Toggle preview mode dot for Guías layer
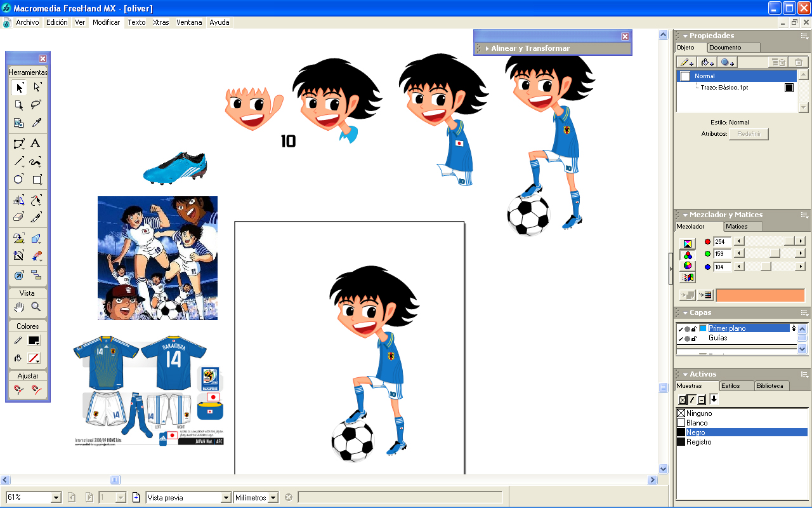The height and width of the screenshot is (508, 812). point(687,338)
